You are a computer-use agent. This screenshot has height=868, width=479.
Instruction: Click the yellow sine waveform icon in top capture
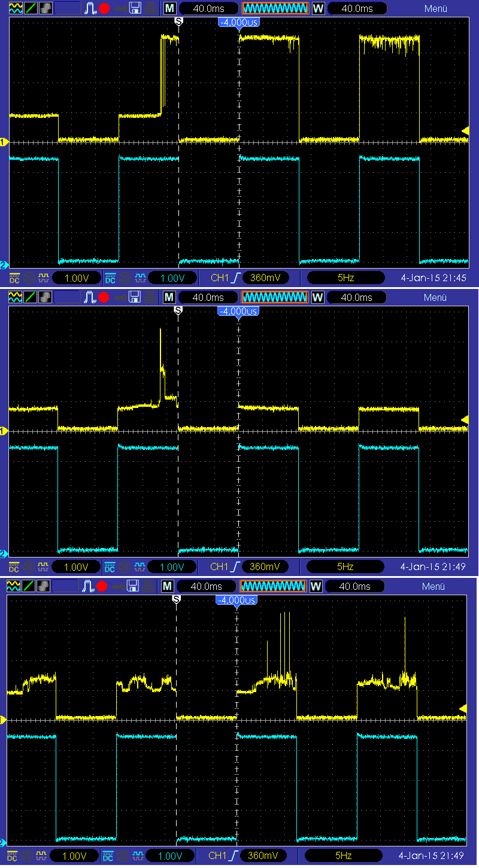point(16,8)
